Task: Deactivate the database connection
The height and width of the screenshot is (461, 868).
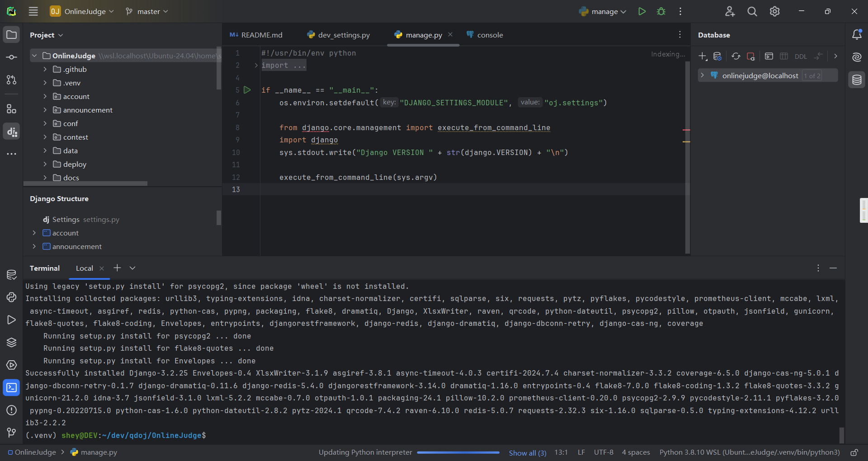Action: [751, 56]
